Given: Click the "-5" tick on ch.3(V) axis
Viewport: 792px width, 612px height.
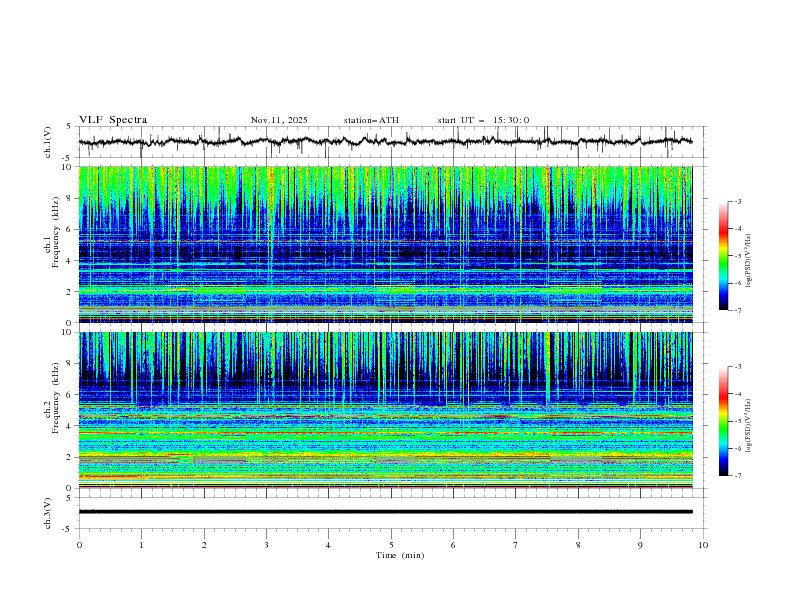Looking at the screenshot, I should [x=68, y=529].
